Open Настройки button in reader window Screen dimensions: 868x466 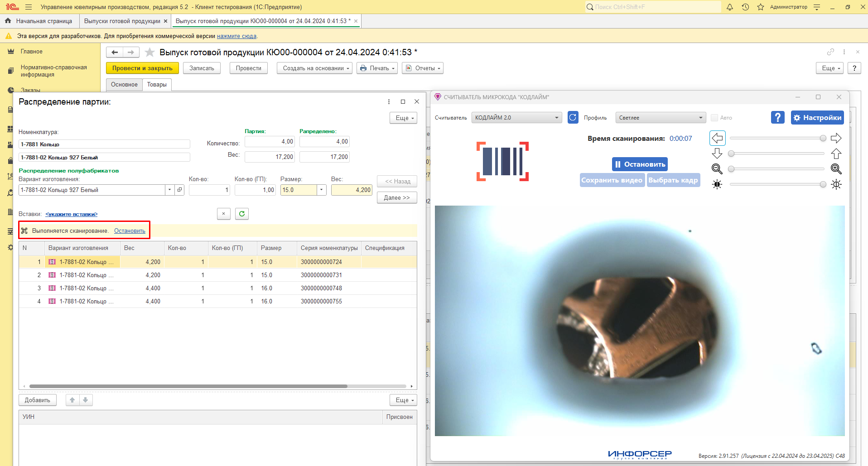click(817, 117)
